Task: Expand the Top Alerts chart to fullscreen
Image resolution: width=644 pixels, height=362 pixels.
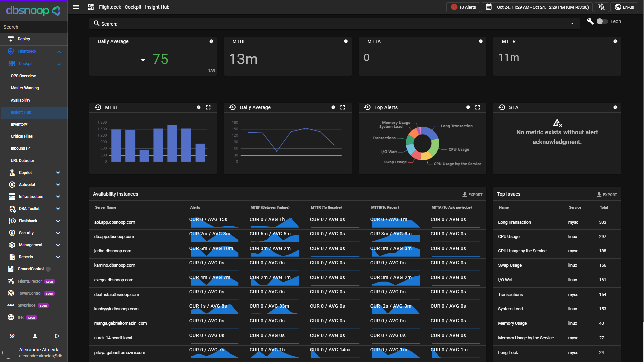Action: pyautogui.click(x=478, y=107)
